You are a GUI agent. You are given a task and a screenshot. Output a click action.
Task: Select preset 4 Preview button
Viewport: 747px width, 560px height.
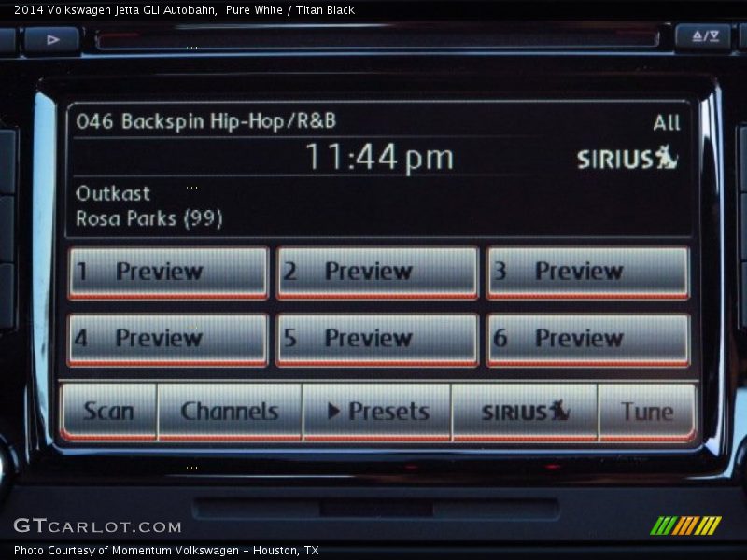168,340
